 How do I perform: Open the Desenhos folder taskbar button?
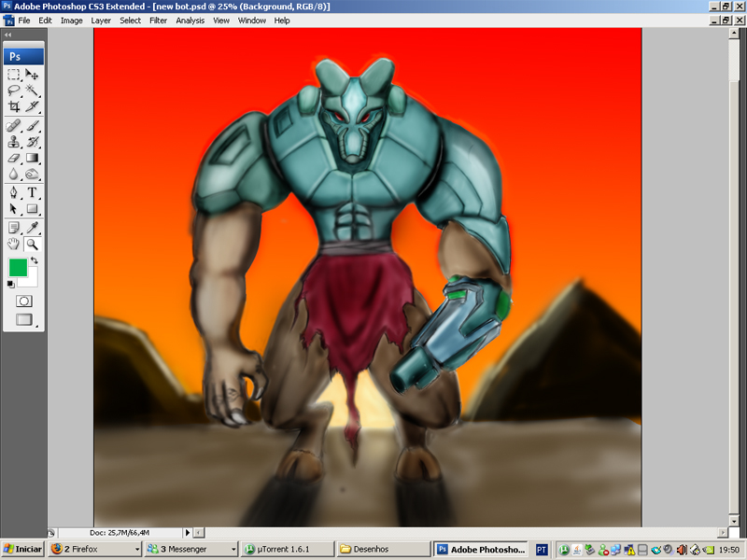(384, 549)
